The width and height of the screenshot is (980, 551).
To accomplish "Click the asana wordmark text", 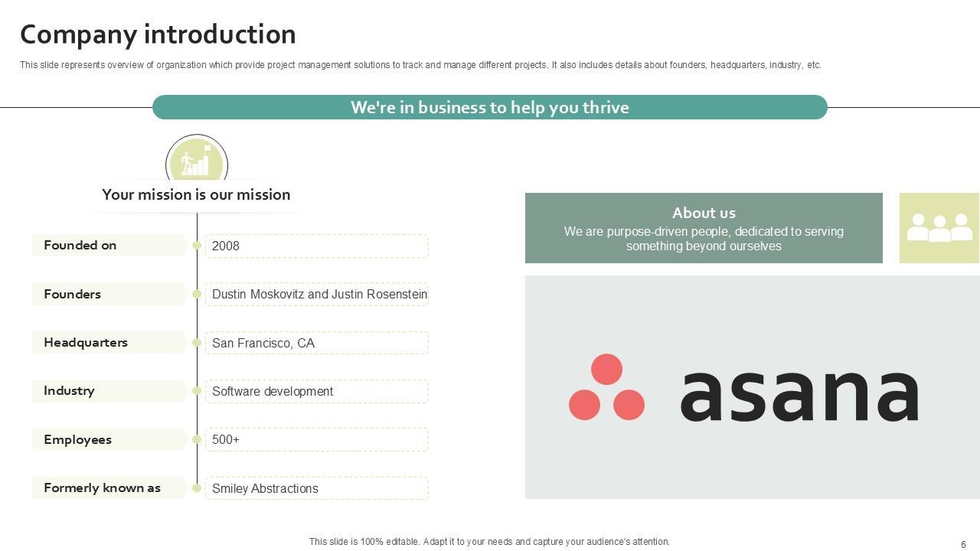I will [x=799, y=395].
